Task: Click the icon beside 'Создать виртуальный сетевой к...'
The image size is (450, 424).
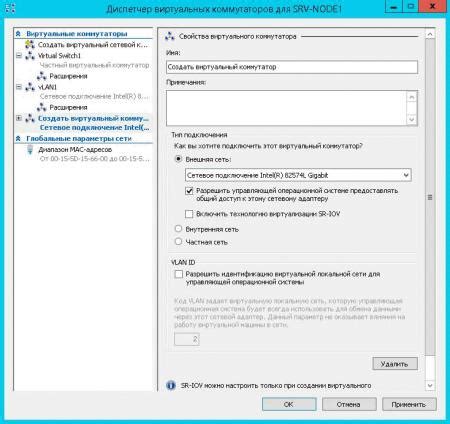Action: coord(30,44)
